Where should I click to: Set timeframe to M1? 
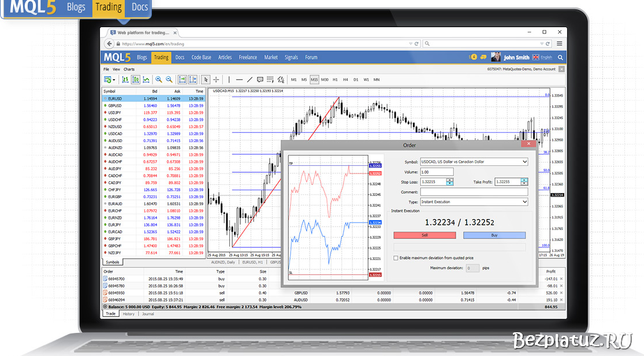pyautogui.click(x=293, y=80)
